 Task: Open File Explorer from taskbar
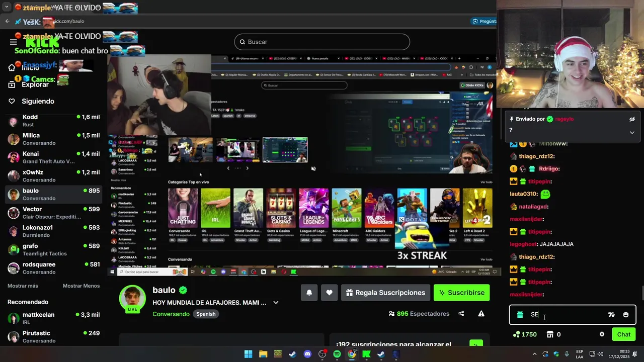coord(263,354)
